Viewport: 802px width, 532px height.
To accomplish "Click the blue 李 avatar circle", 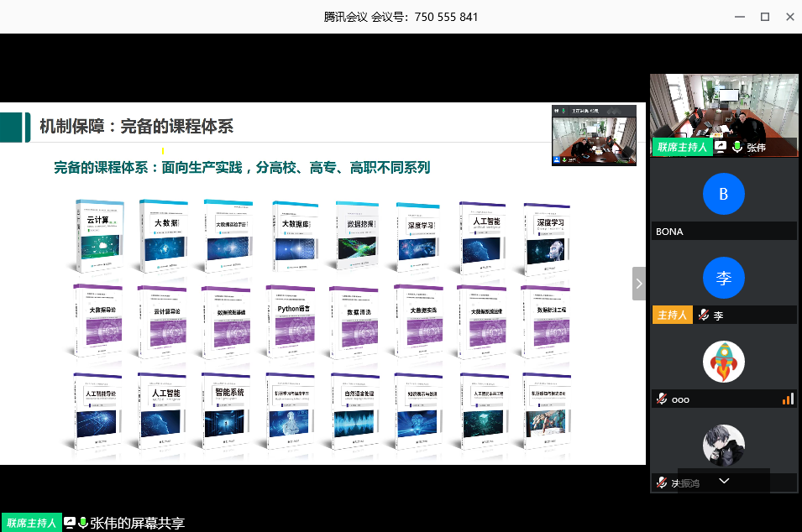I will (x=723, y=279).
